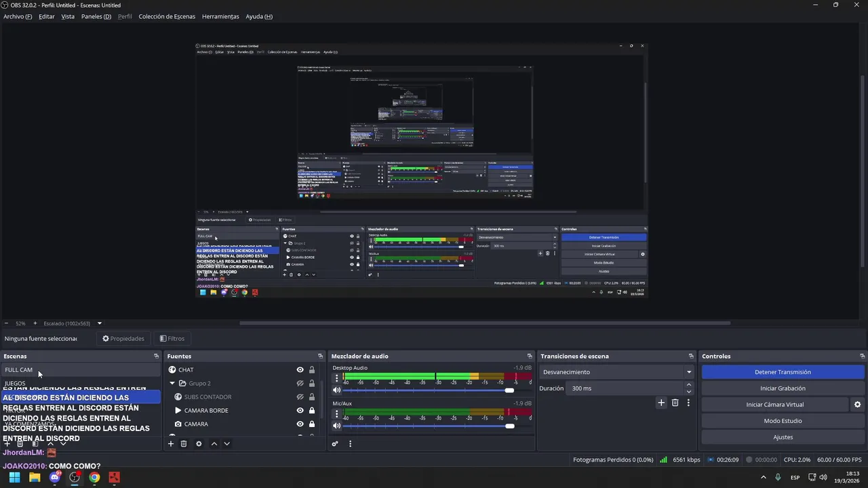
Task: Open the Ayuda menu
Action: click(259, 16)
